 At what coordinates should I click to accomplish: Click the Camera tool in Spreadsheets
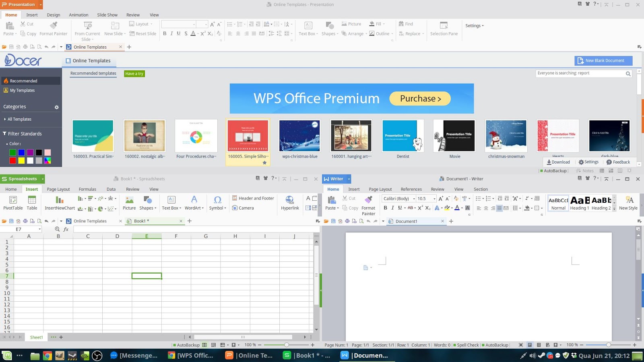[243, 208]
